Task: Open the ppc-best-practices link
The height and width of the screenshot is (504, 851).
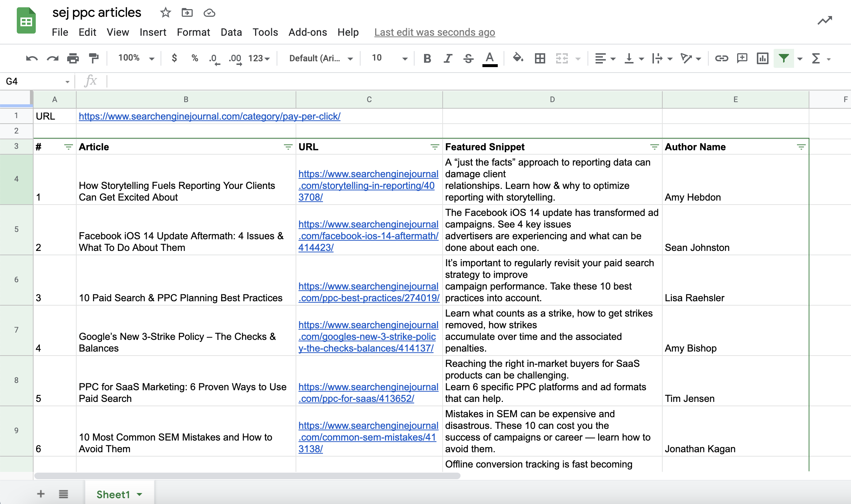Action: (369, 292)
